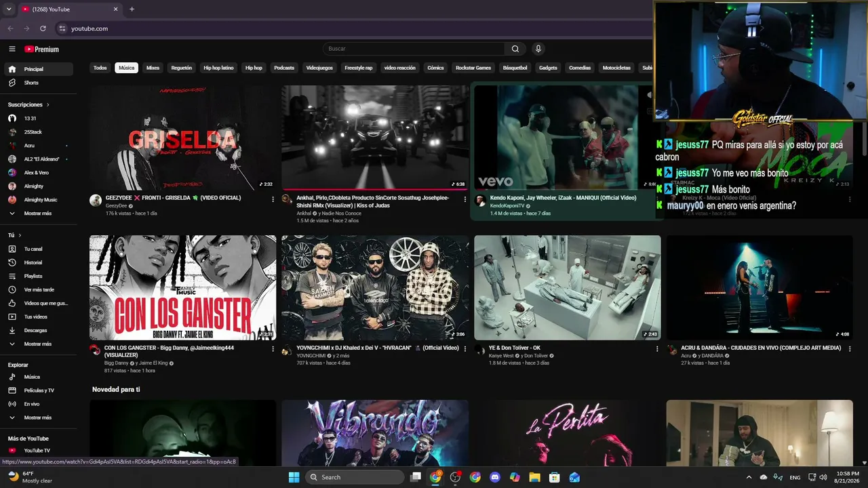The image size is (868, 488).
Task: View site information icon in address bar
Action: tap(62, 28)
